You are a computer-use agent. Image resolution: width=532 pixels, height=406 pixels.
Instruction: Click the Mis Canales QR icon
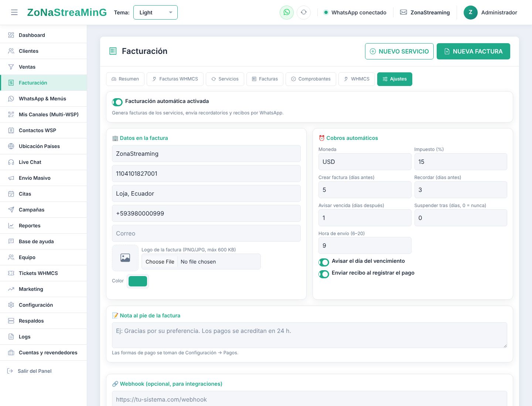[x=11, y=114]
